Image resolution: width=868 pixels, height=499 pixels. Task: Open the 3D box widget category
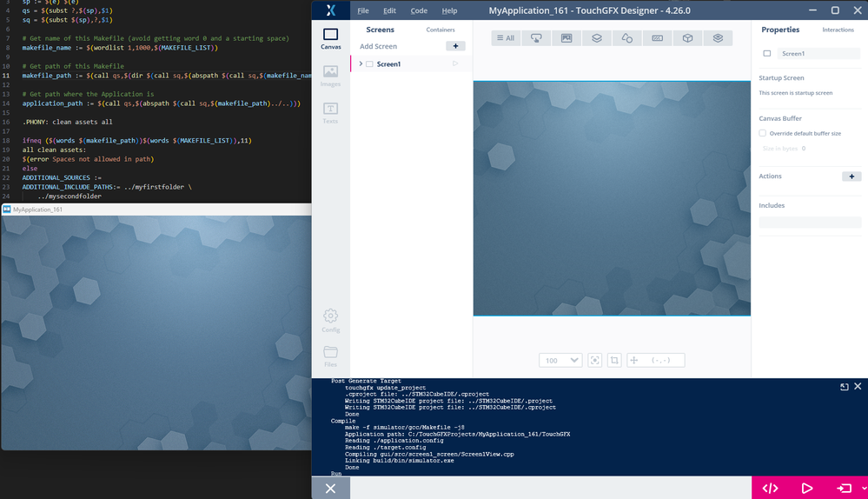(687, 38)
